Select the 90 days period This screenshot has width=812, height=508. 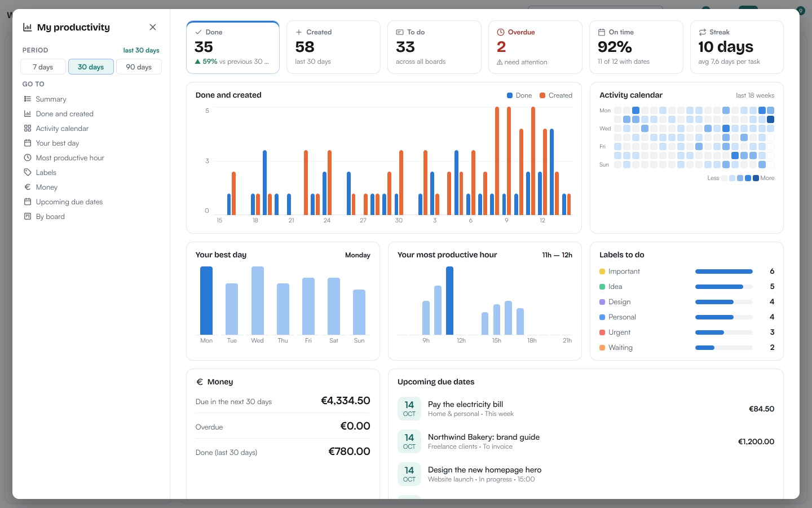point(139,67)
